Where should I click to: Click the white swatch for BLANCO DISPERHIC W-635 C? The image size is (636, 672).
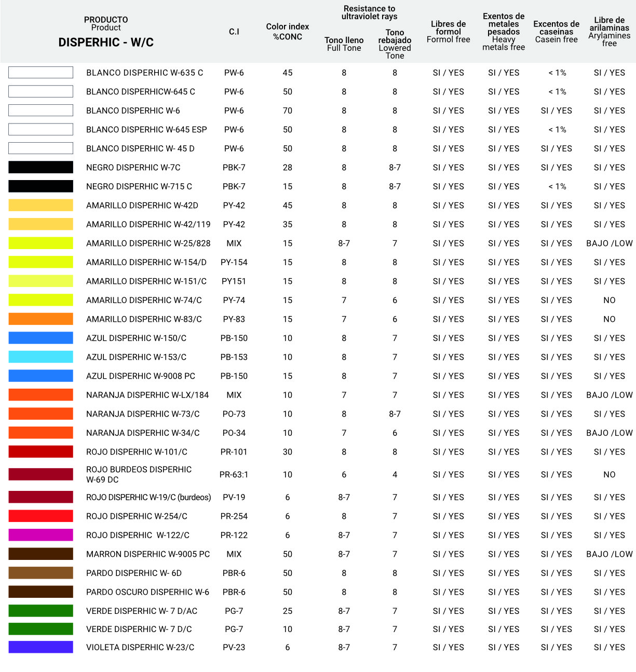pos(40,73)
